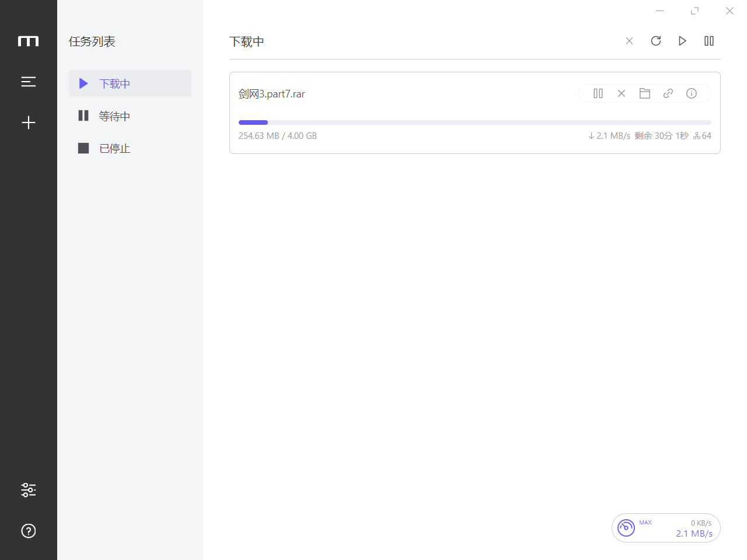Refresh the task list
The height and width of the screenshot is (560, 747).
click(x=656, y=41)
